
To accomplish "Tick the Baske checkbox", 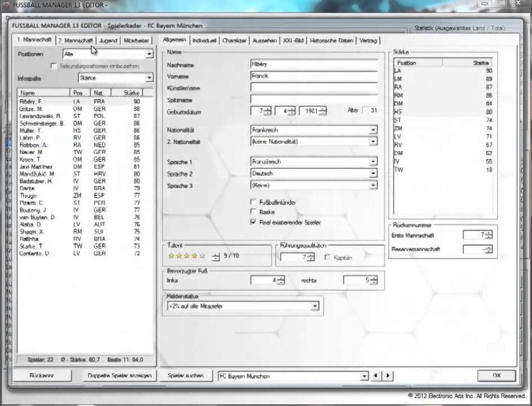I will click(x=253, y=212).
